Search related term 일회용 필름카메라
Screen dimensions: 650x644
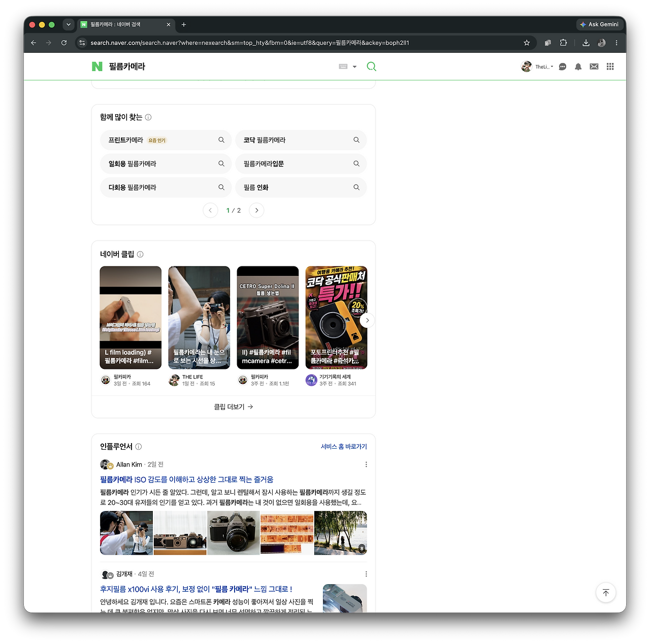(166, 164)
